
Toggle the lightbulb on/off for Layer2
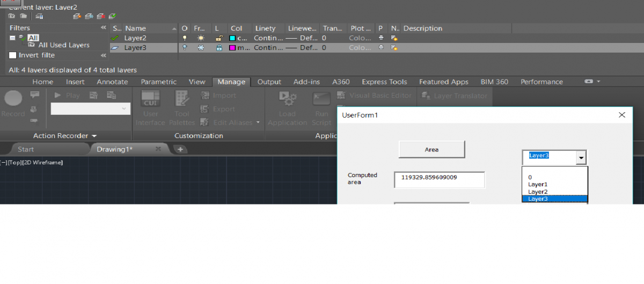[185, 38]
